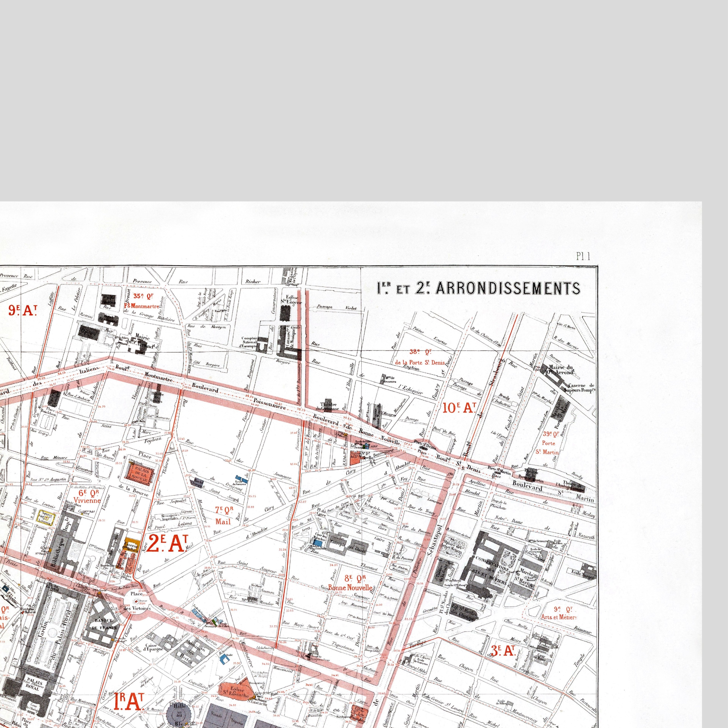Click the 'Rue de Montyon' label
Image resolution: width=728 pixels, height=728 pixels.
207,326
